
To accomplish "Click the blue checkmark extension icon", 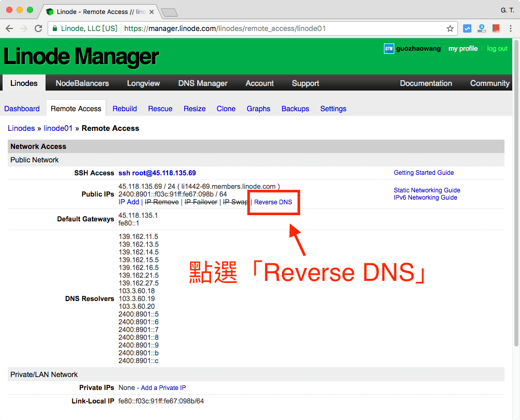I will [x=467, y=28].
